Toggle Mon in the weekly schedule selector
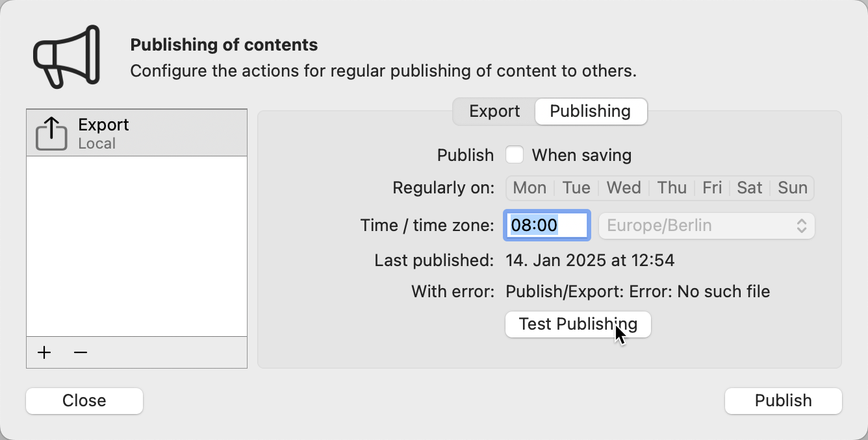Image resolution: width=868 pixels, height=440 pixels. (x=529, y=188)
